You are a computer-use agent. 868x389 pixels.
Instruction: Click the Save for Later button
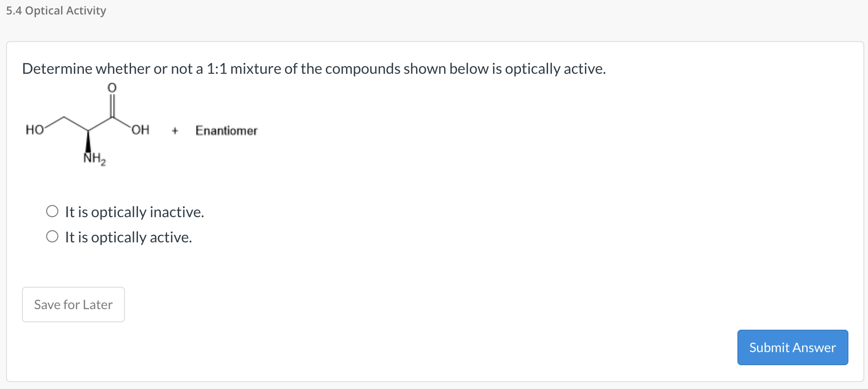73,304
